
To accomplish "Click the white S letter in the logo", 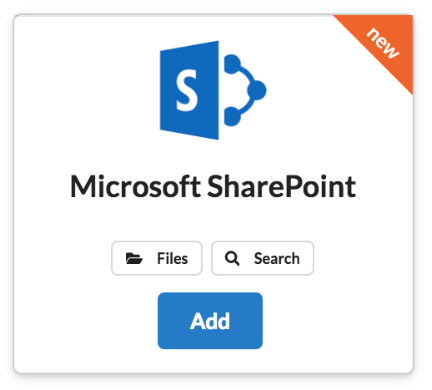I will pos(186,92).
